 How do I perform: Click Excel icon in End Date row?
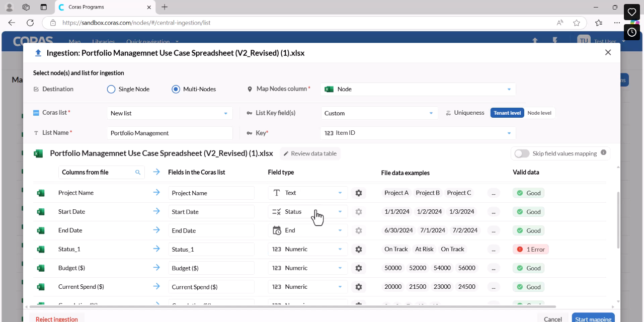click(41, 230)
